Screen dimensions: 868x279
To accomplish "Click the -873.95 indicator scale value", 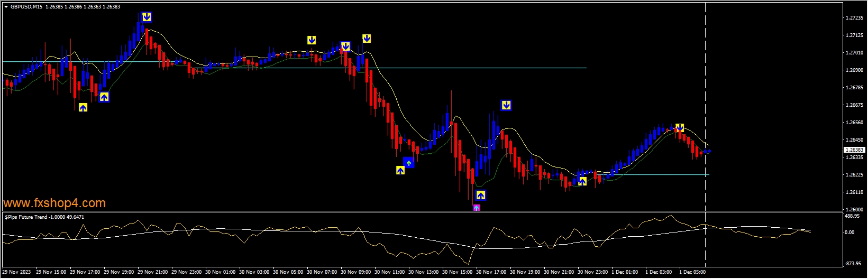I will tap(853, 264).
